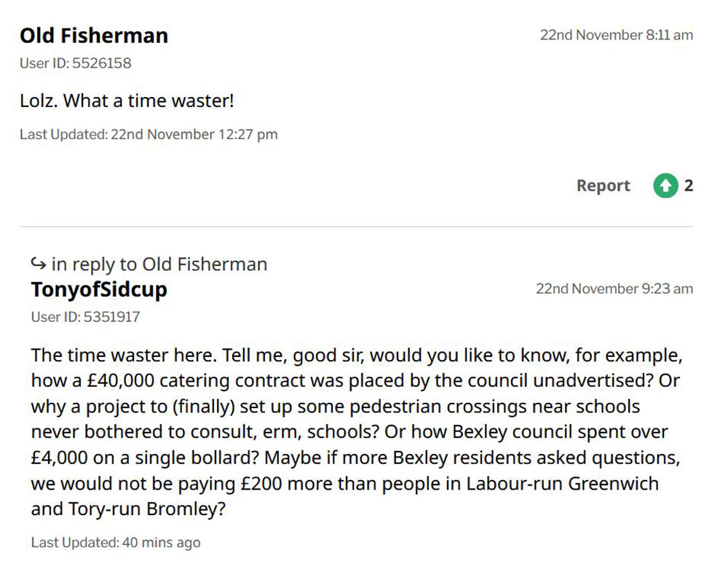Click the upvote count number 2
Screen dimensions: 728x561
tap(689, 186)
